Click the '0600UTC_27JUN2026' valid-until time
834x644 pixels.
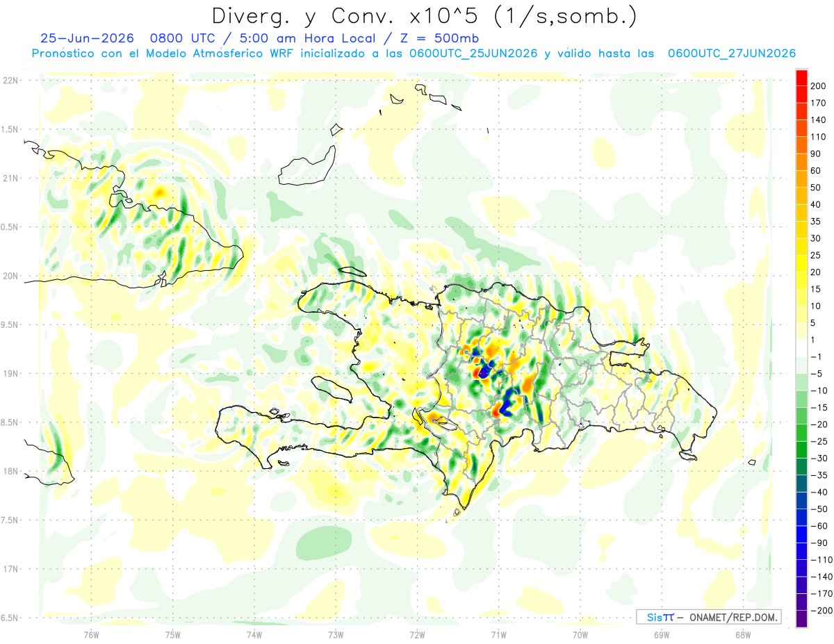(x=731, y=53)
